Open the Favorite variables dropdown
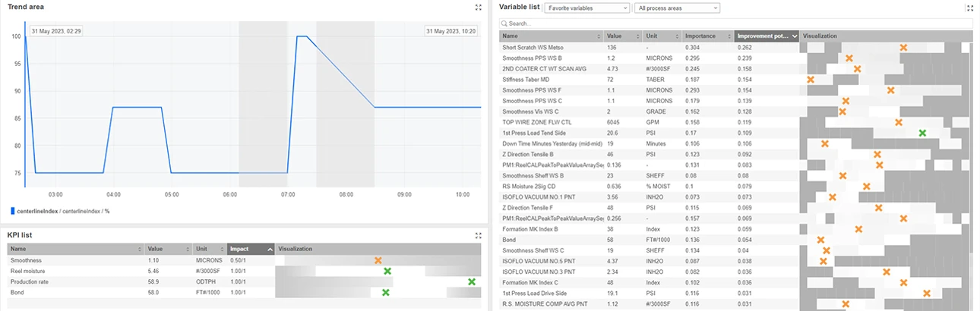 [587, 8]
